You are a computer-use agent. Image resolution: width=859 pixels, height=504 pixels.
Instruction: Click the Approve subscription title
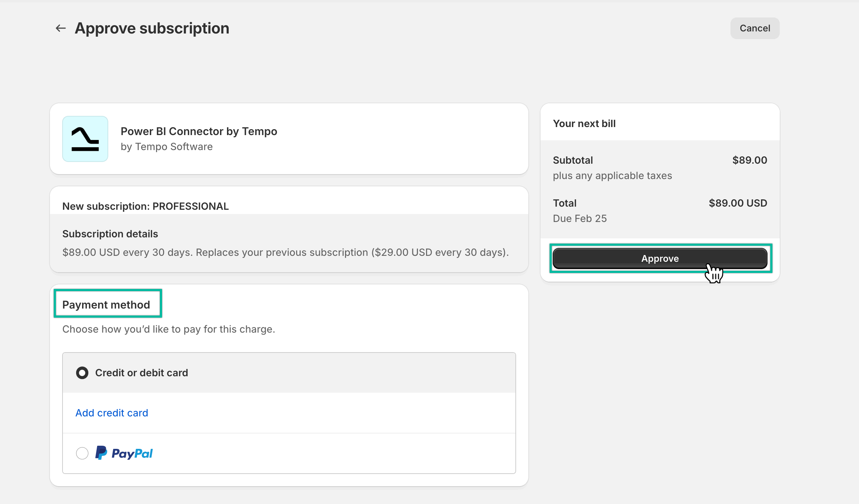tap(152, 28)
